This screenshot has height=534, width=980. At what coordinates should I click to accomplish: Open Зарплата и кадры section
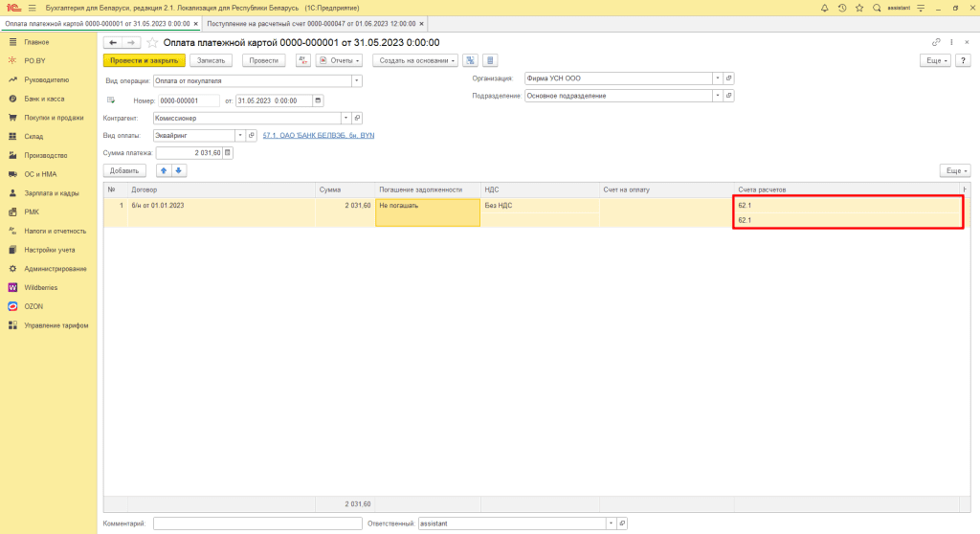(52, 192)
